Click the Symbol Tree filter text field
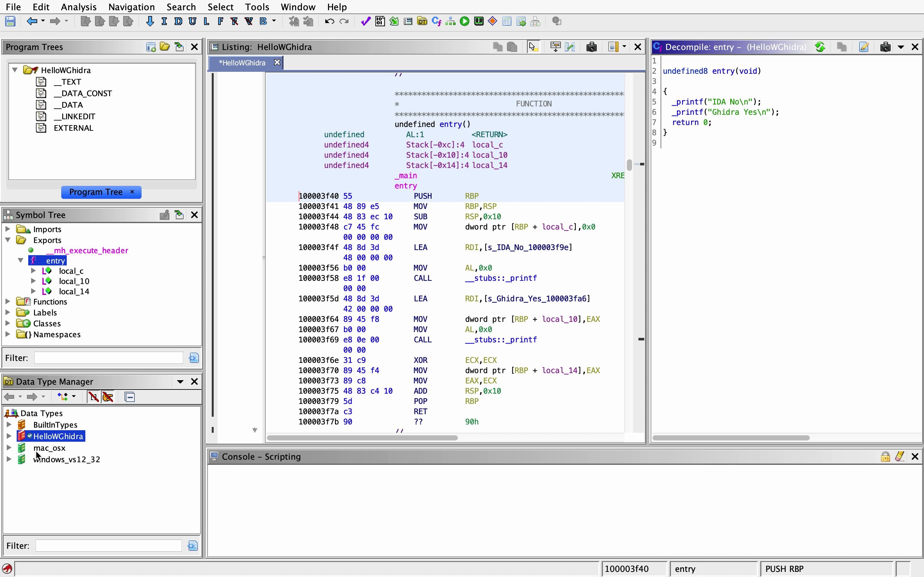The width and height of the screenshot is (924, 577). pos(109,358)
